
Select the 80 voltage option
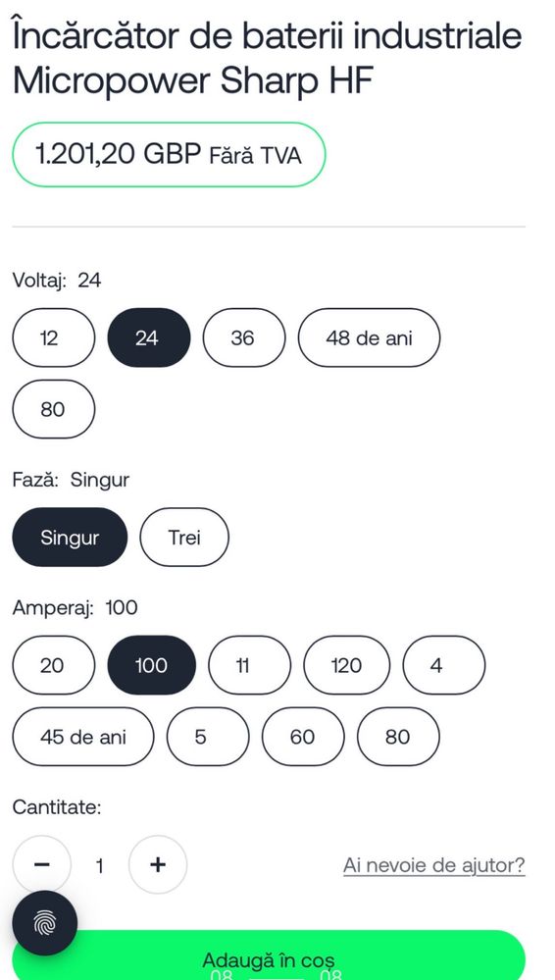[54, 409]
